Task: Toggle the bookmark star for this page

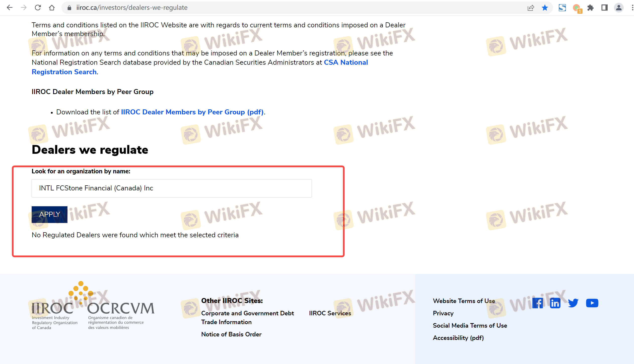Action: [x=545, y=8]
